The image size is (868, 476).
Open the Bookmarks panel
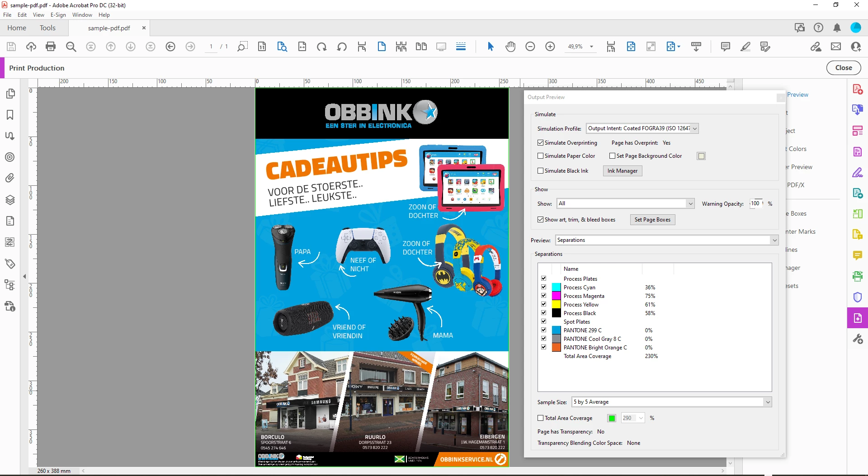click(10, 115)
